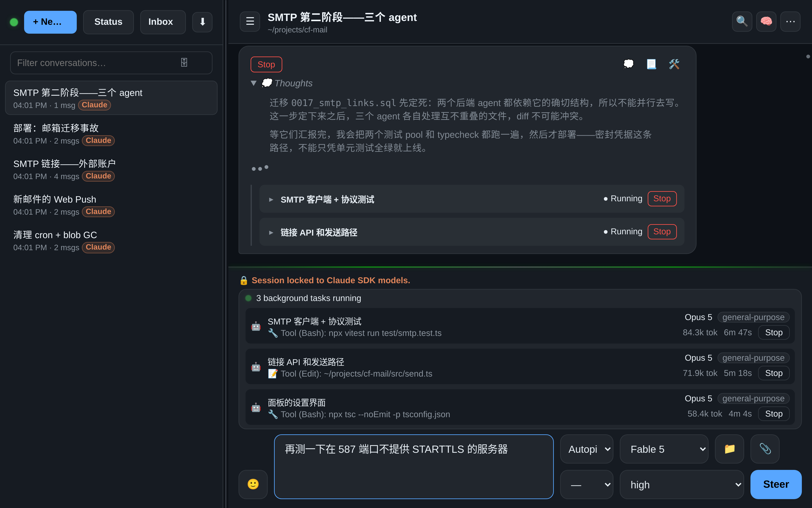Open the brain memory icon

766,22
